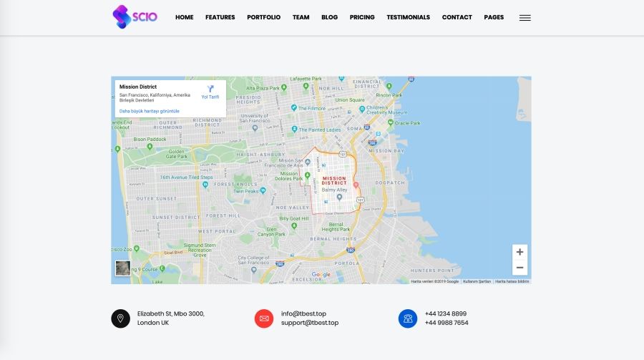Open the PAGES menu
Screen dimensions: 644x360
click(494, 17)
